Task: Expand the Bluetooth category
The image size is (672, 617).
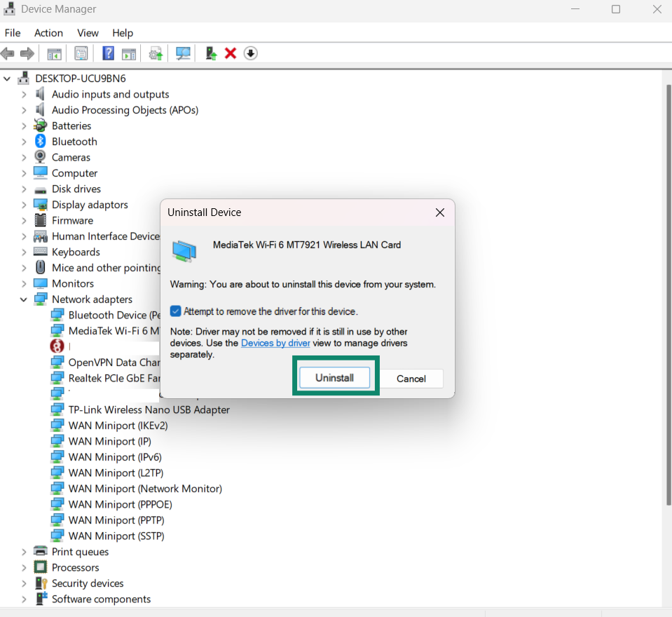Action: point(23,141)
